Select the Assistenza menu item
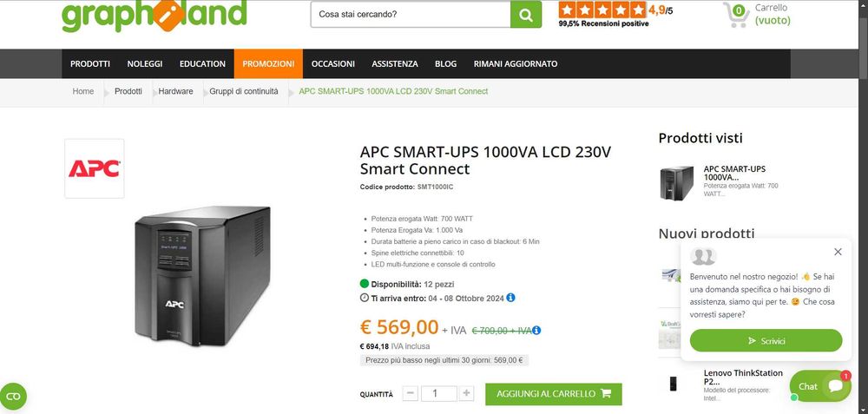 coord(395,63)
